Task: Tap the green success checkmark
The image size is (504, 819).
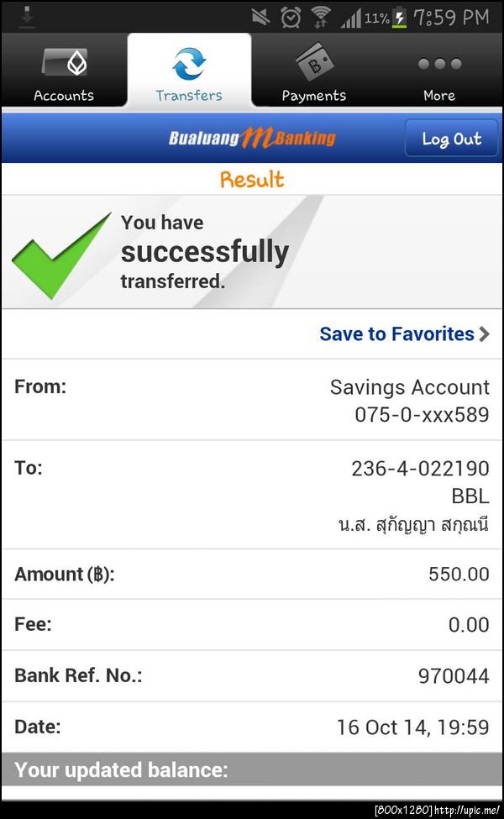Action: (x=60, y=255)
